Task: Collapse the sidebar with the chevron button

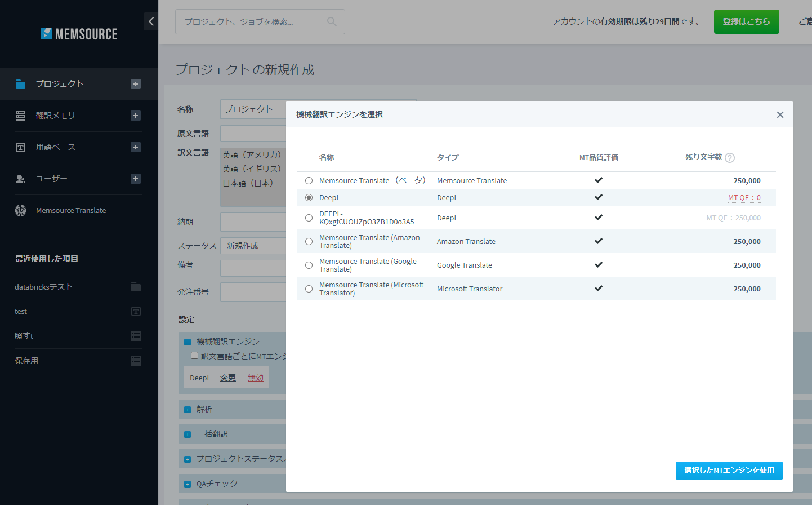Action: (x=151, y=21)
